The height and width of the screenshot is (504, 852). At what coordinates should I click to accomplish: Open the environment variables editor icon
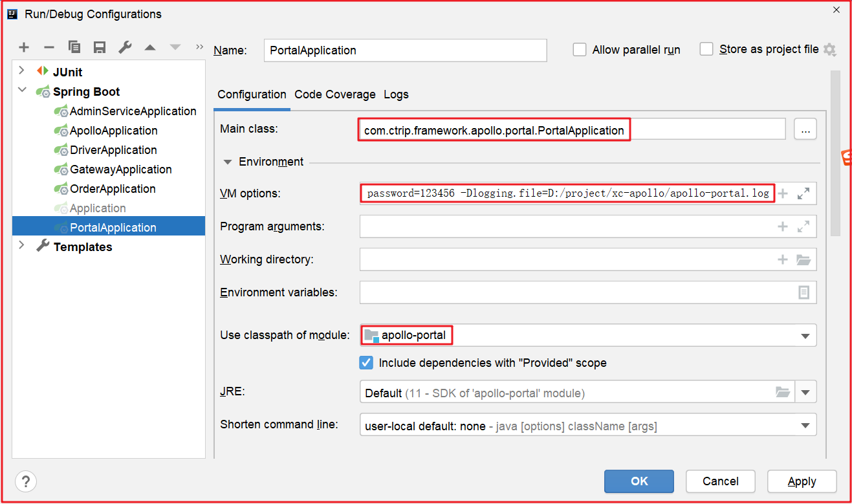[x=803, y=292]
